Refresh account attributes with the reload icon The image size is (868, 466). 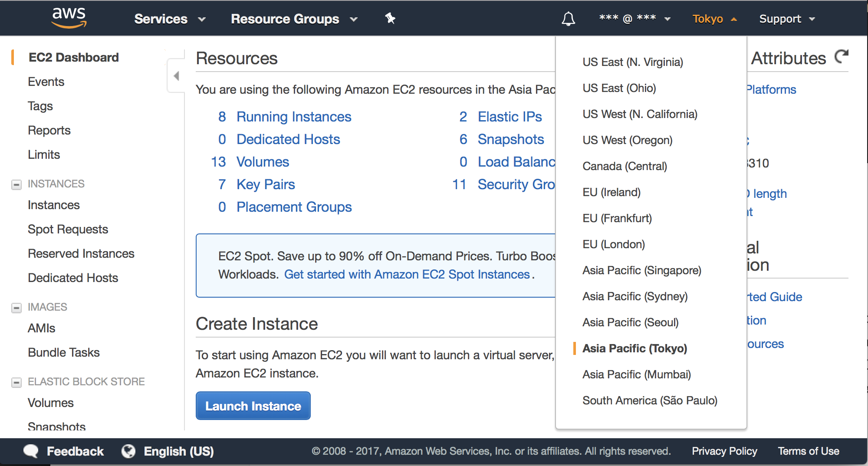click(x=842, y=56)
